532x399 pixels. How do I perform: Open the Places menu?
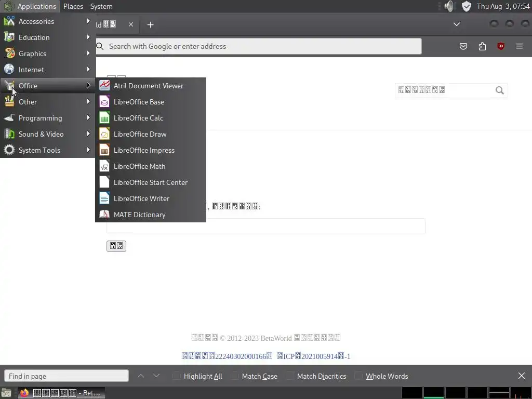(73, 6)
